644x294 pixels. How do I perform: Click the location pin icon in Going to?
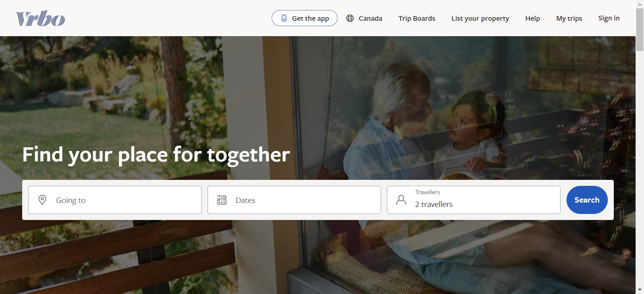[42, 200]
